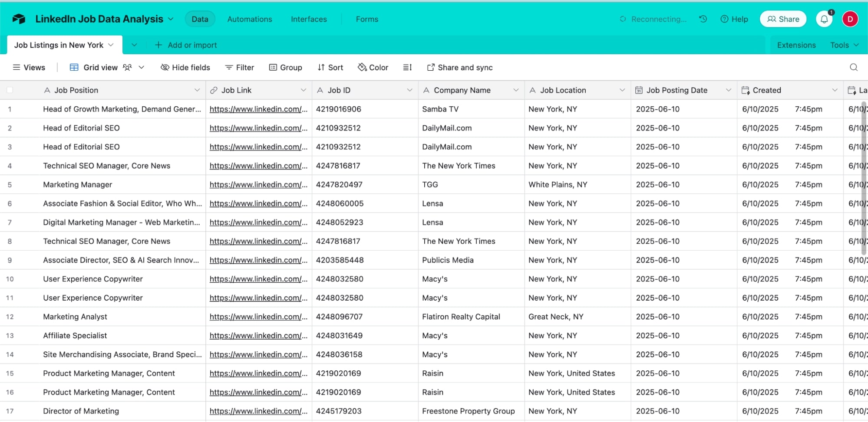Select 'Samba TV' company cell

coord(471,109)
